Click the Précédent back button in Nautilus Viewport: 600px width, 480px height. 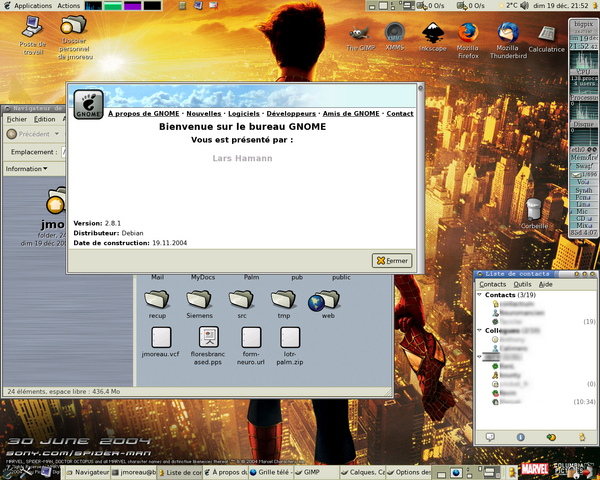coord(29,134)
